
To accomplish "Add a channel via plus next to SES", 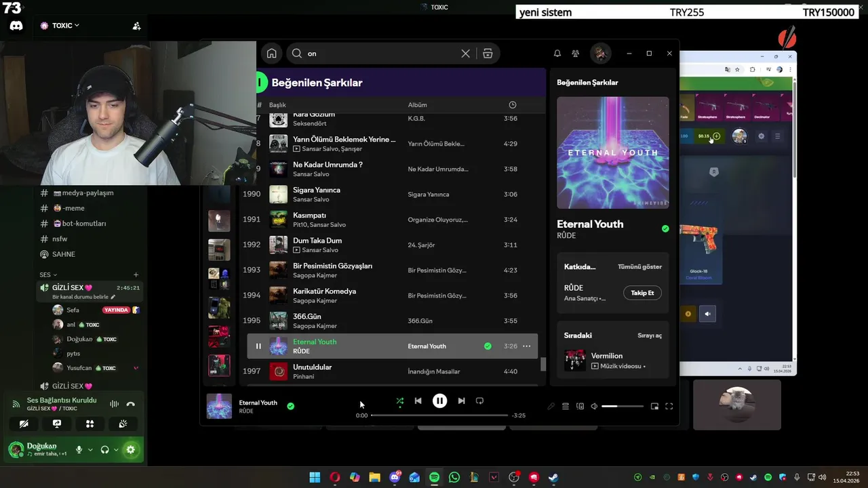I will pos(136,274).
